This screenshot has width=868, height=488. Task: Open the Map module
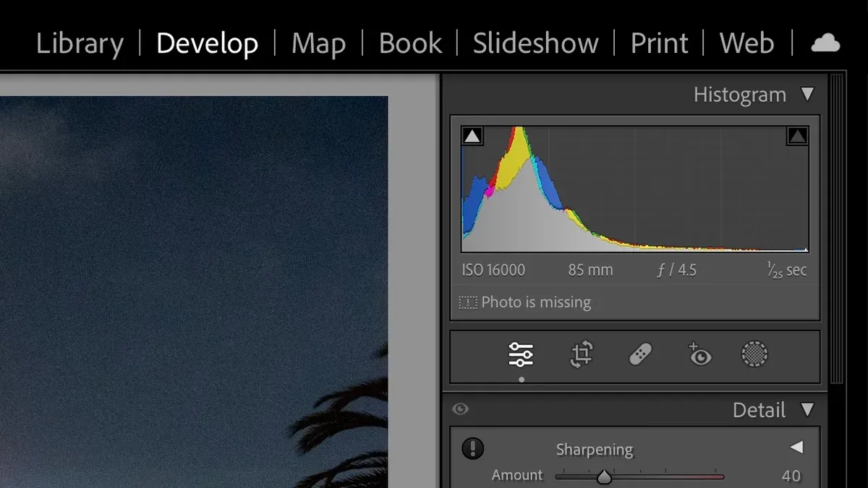(318, 43)
